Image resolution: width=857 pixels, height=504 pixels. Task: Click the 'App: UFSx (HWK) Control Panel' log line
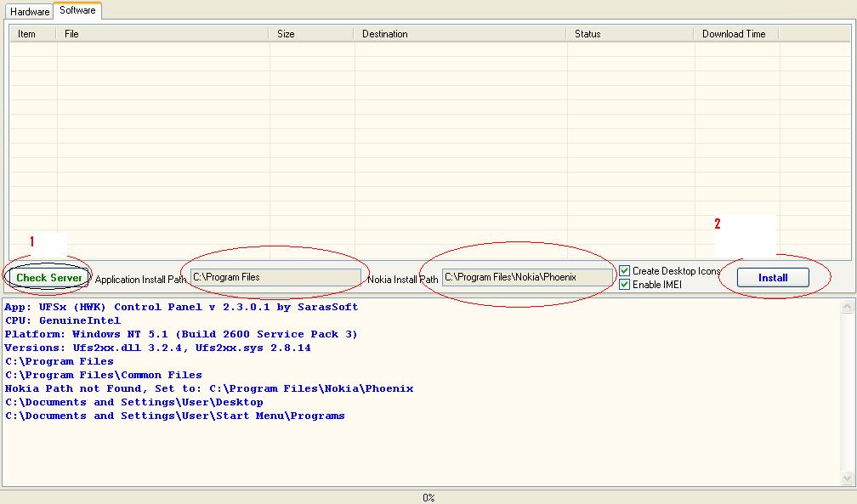coord(181,307)
